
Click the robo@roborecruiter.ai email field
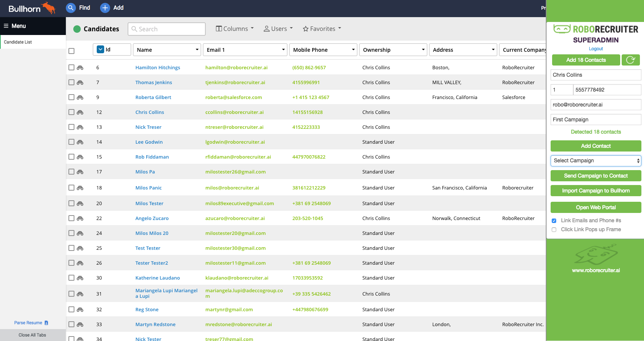[596, 105]
